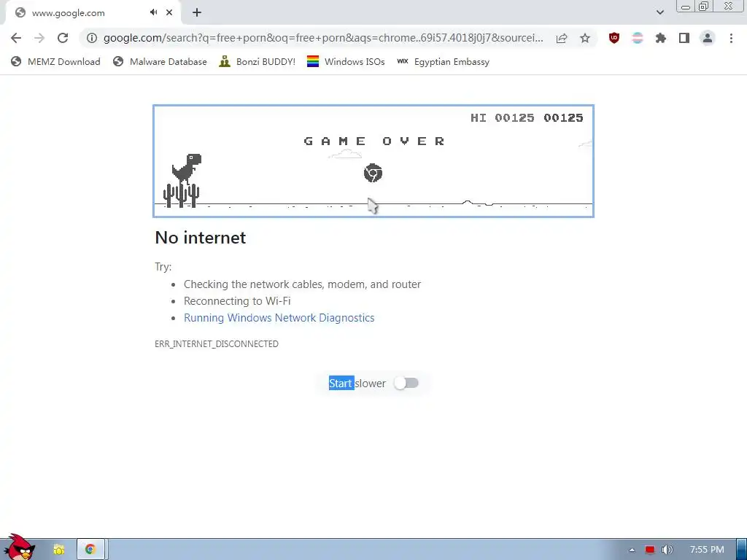Share this page using the share icon
Viewport: 747px width, 560px height.
[x=562, y=38]
